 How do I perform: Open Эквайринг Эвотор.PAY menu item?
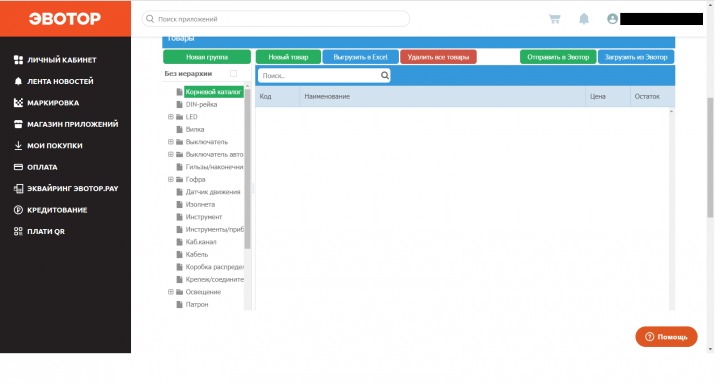pos(73,188)
